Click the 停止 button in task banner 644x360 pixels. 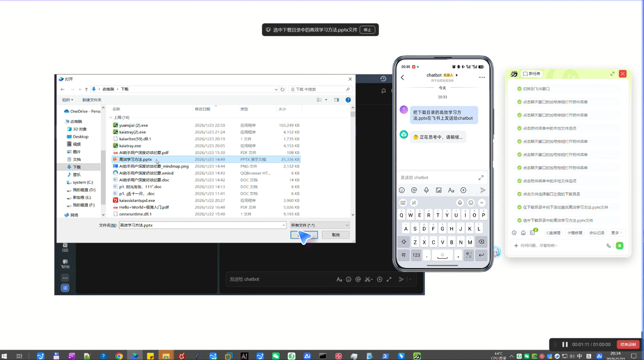coord(367,30)
